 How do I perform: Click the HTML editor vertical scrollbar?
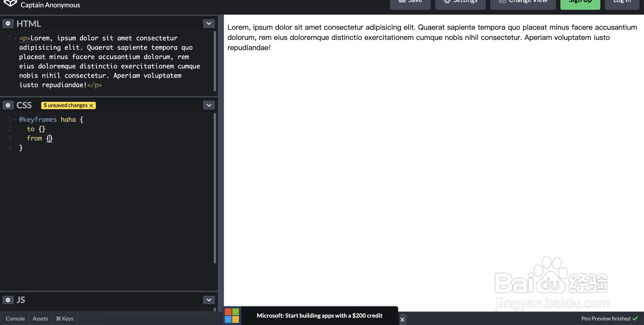pyautogui.click(x=215, y=61)
